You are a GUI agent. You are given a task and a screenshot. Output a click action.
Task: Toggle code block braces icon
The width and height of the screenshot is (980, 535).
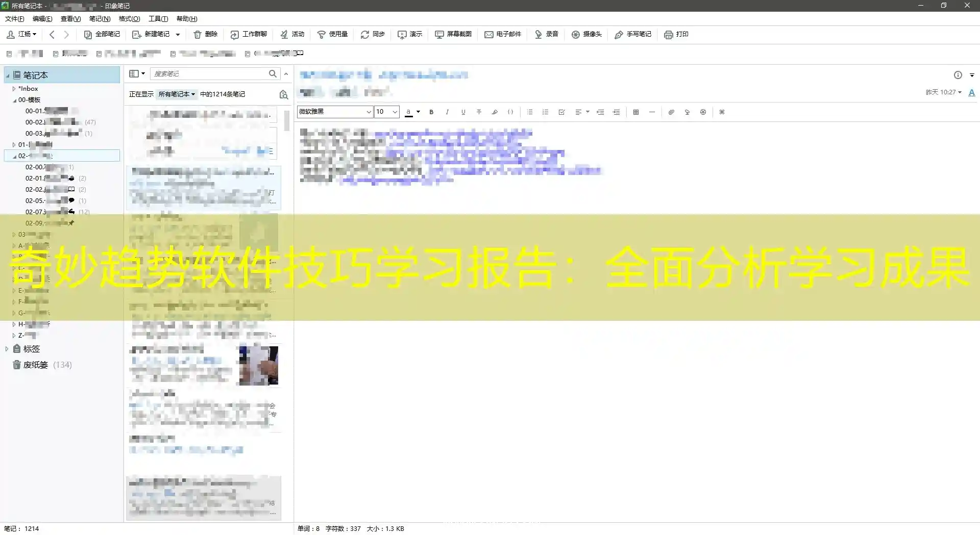[x=510, y=112]
